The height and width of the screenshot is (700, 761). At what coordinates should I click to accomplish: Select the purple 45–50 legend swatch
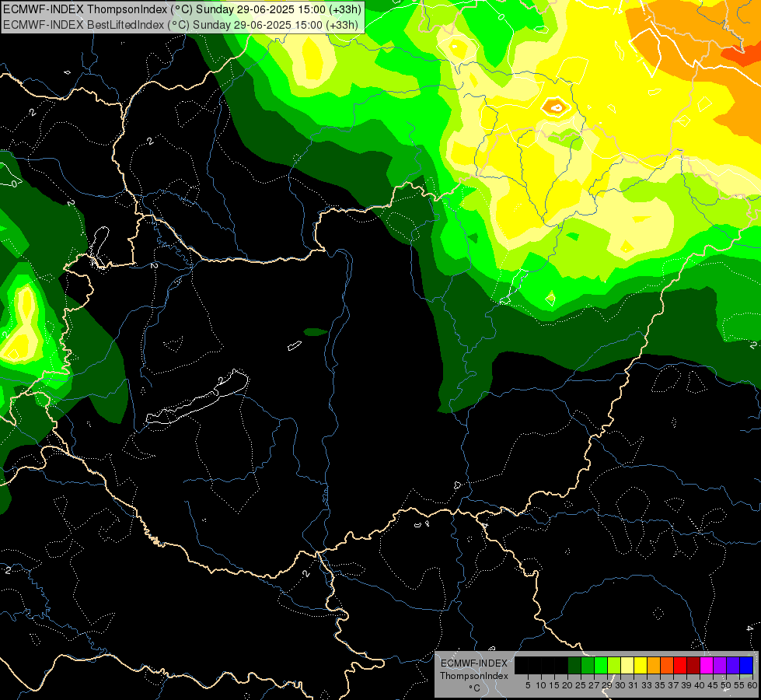pyautogui.click(x=721, y=665)
